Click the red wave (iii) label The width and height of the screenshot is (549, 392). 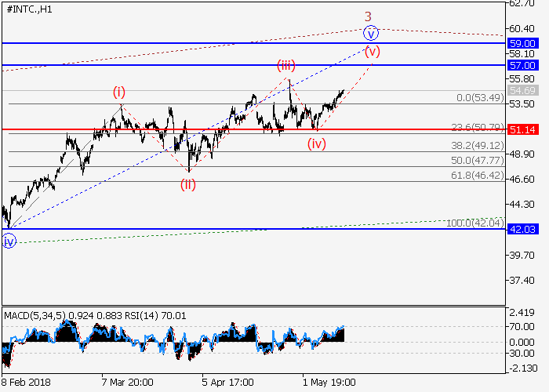(284, 64)
